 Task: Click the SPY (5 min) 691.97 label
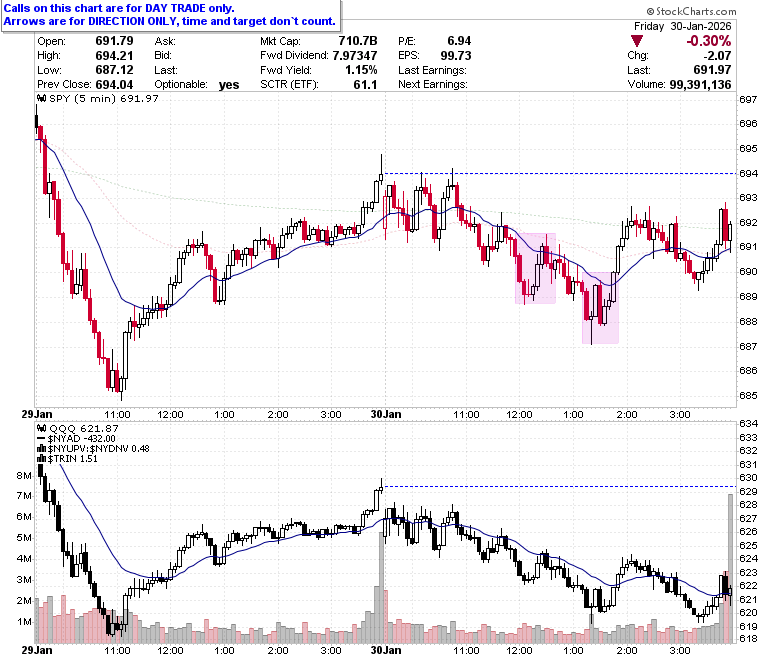point(103,98)
